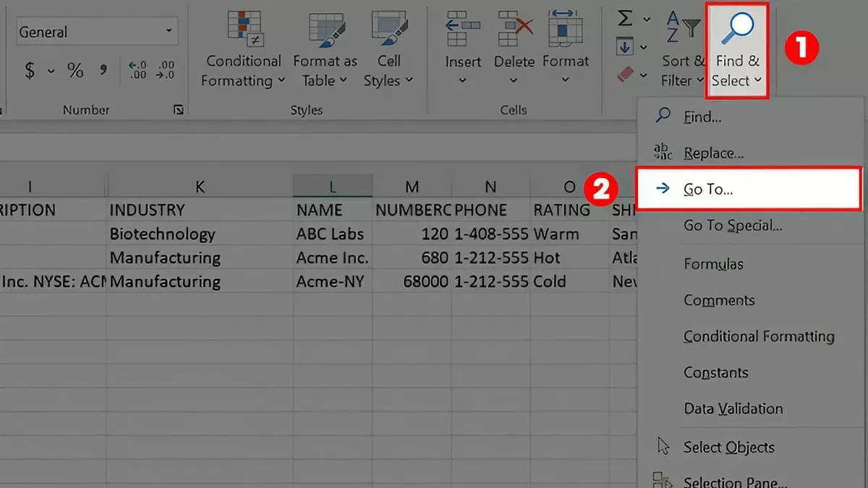The image size is (868, 488).
Task: Choose Go To from the menu
Action: point(731,188)
